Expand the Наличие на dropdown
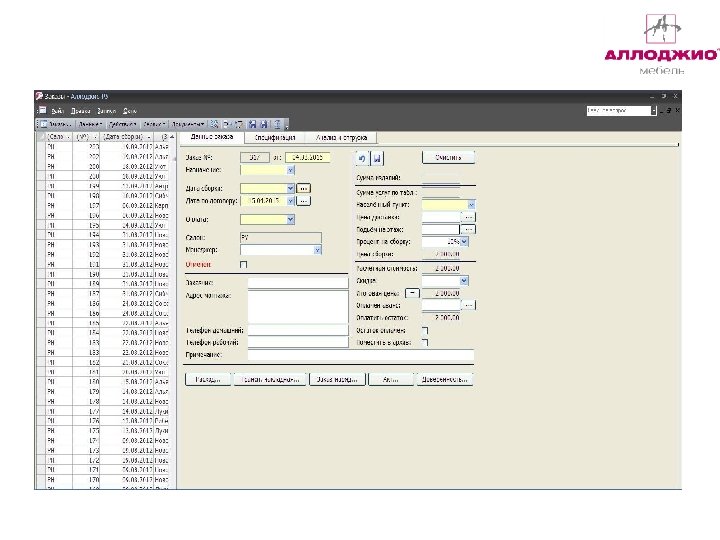This screenshot has width=720, height=540. [290, 170]
